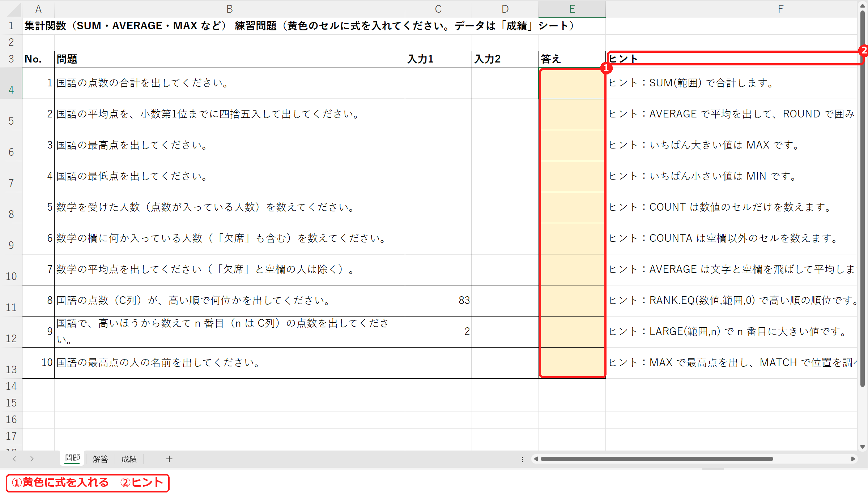
Task: Go to previous sheet with left arrow
Action: click(14, 459)
